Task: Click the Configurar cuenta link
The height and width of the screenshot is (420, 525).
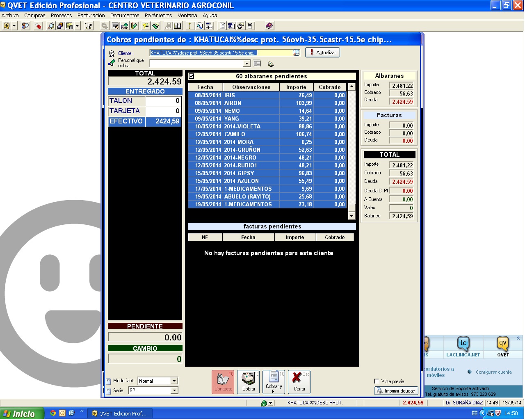Action: 494,372
